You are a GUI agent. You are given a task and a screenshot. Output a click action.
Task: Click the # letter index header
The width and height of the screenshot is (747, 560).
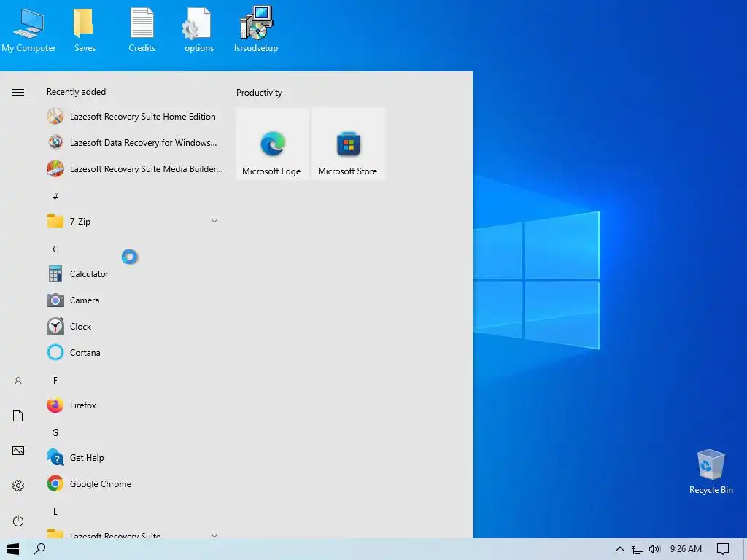55,195
